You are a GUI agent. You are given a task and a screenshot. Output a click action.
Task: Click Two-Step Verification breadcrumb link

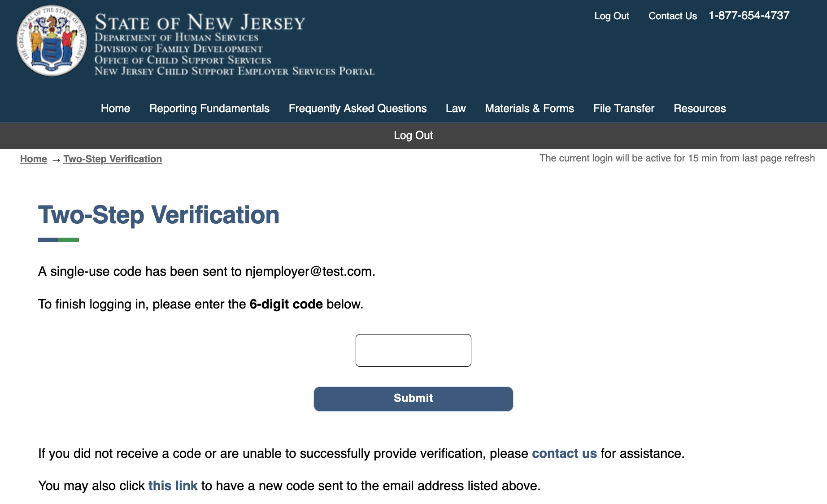[113, 159]
